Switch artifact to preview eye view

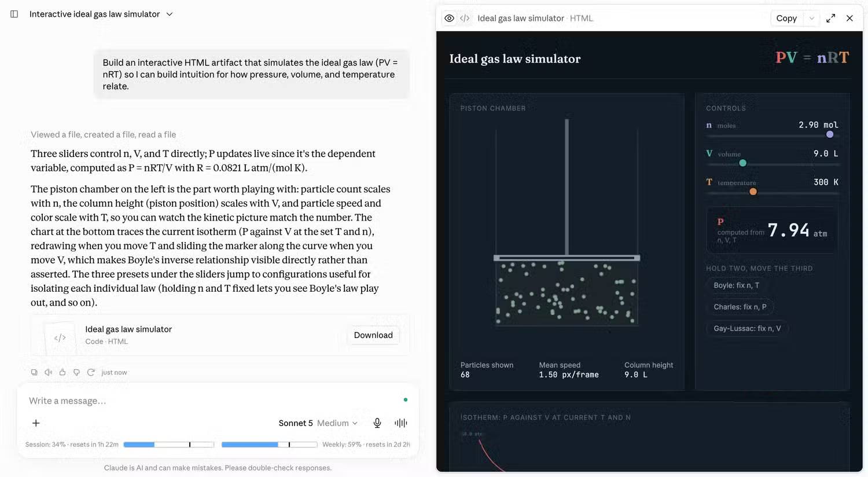tap(450, 18)
